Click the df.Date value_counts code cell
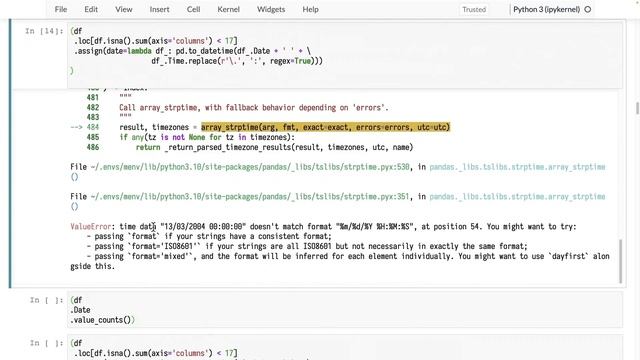 [345, 310]
